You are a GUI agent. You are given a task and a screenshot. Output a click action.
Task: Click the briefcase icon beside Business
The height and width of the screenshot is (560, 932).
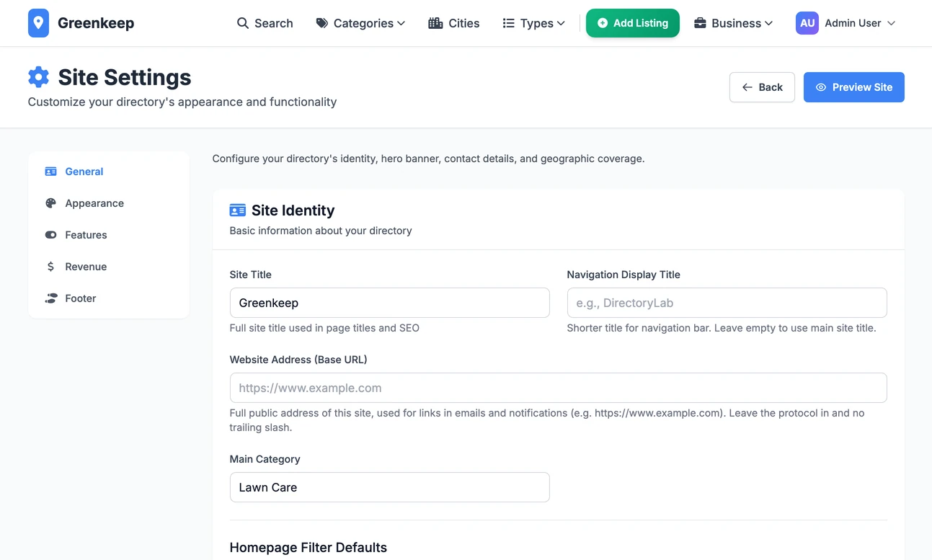tap(700, 23)
